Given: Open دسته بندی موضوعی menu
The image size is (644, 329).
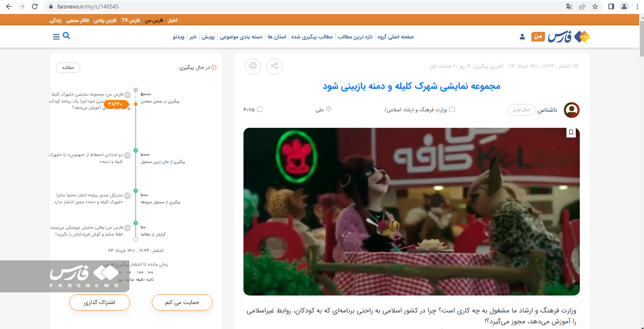Looking at the screenshot, I should [x=241, y=37].
